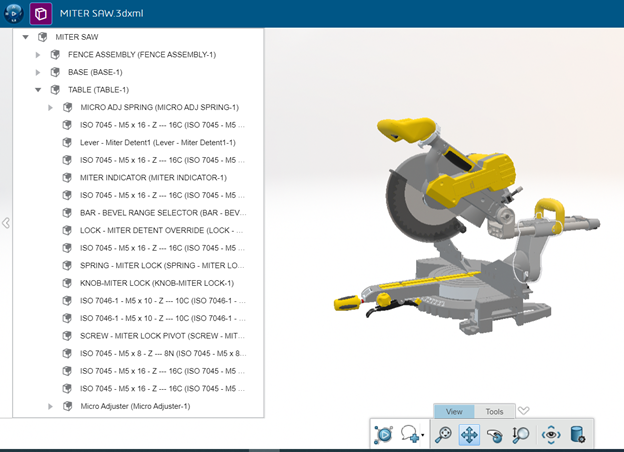Click the 3DPlay compass icon in the title bar
The image size is (624, 452).
(14, 14)
